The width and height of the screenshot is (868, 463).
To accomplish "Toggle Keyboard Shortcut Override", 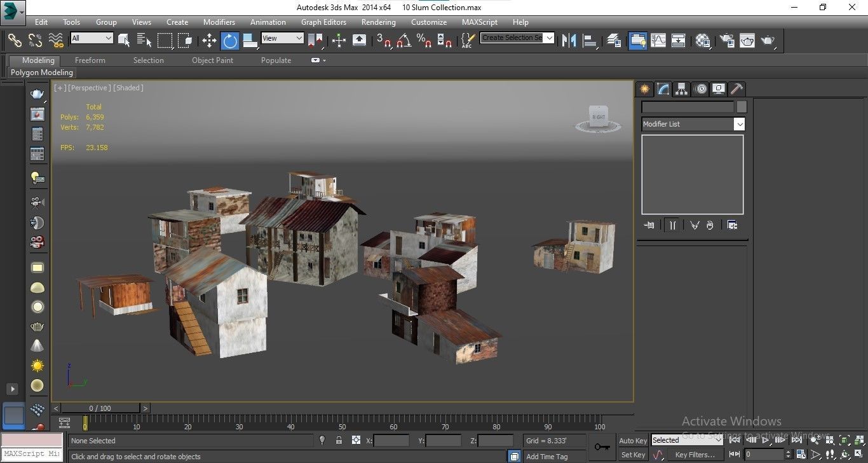I will (359, 40).
